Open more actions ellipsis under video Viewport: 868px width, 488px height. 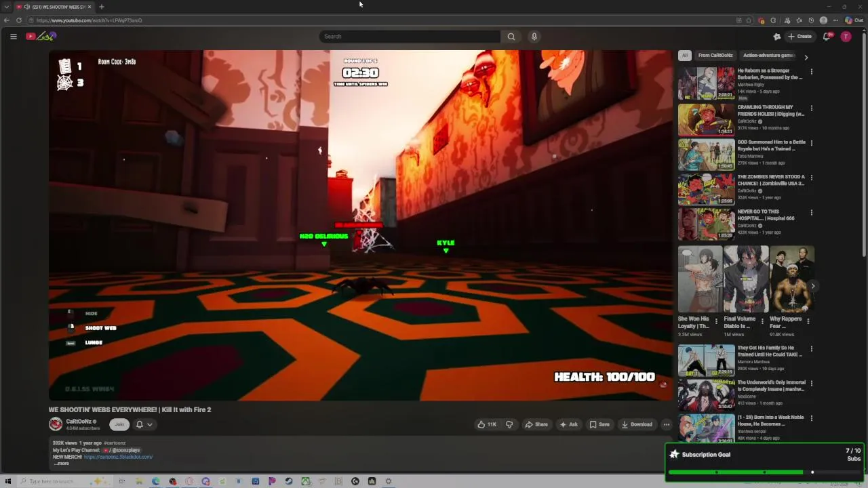click(667, 424)
